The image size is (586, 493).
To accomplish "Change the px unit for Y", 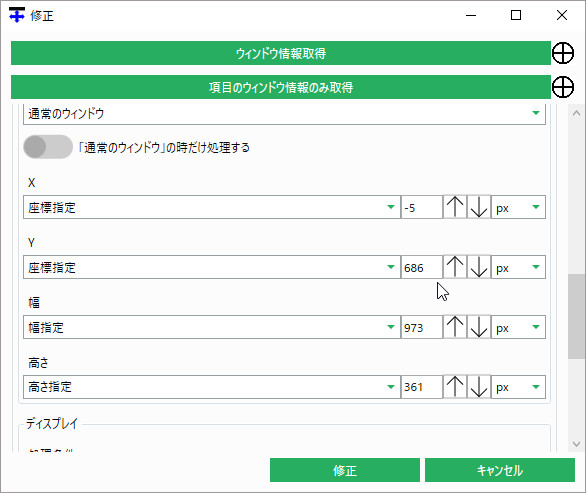I will click(x=518, y=267).
